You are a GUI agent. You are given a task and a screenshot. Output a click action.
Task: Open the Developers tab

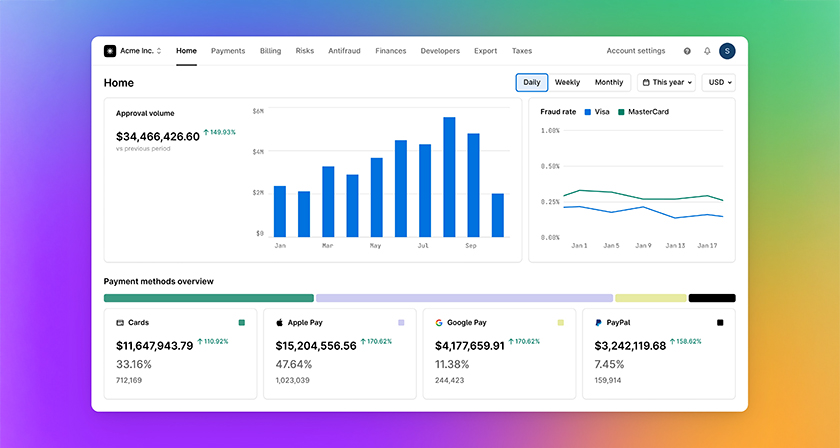coord(440,51)
